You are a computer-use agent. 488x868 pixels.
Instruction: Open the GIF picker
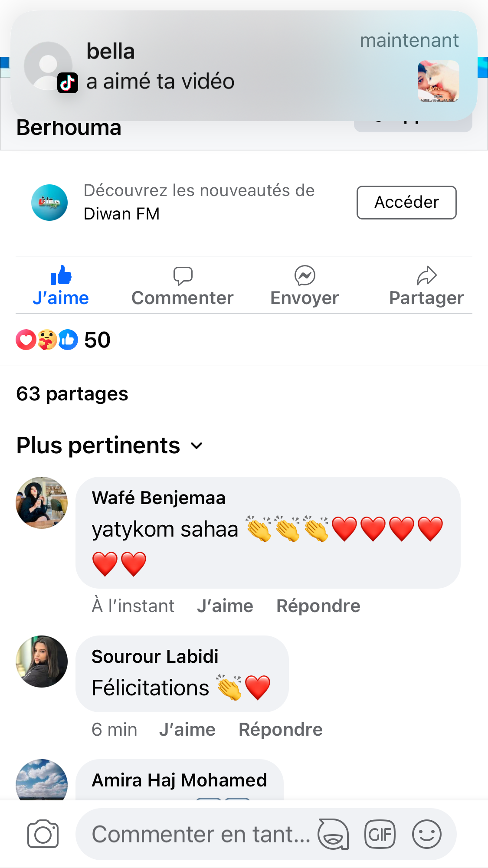380,834
